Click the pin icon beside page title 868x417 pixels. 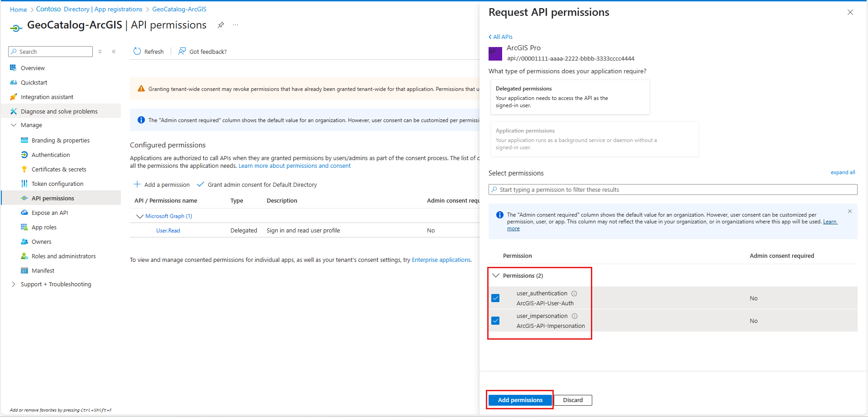pyautogui.click(x=221, y=25)
